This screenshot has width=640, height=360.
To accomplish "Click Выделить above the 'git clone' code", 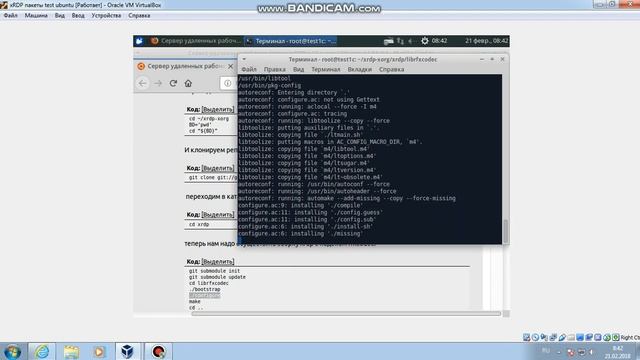I will tap(218, 168).
